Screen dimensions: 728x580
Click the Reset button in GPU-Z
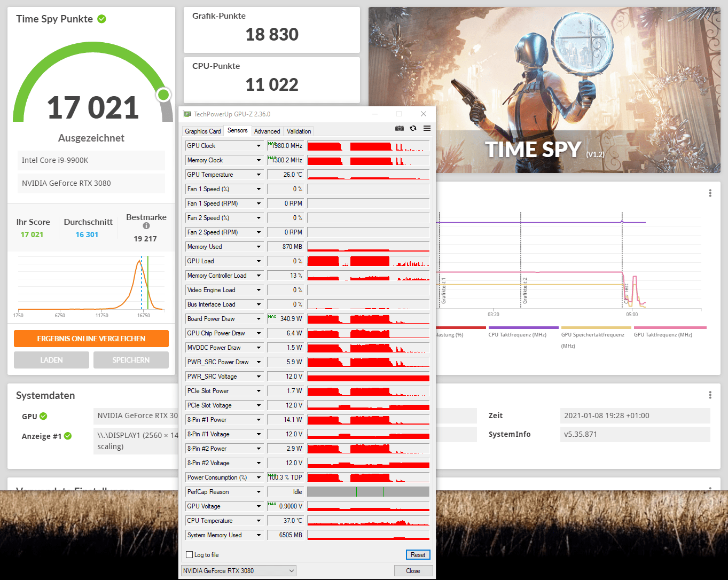418,555
